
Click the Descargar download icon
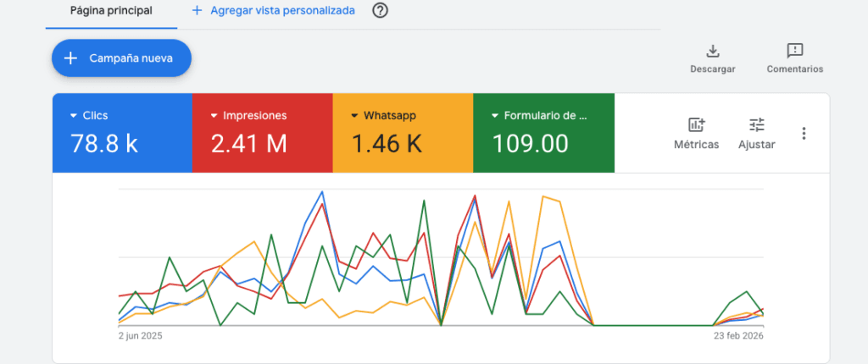point(712,51)
